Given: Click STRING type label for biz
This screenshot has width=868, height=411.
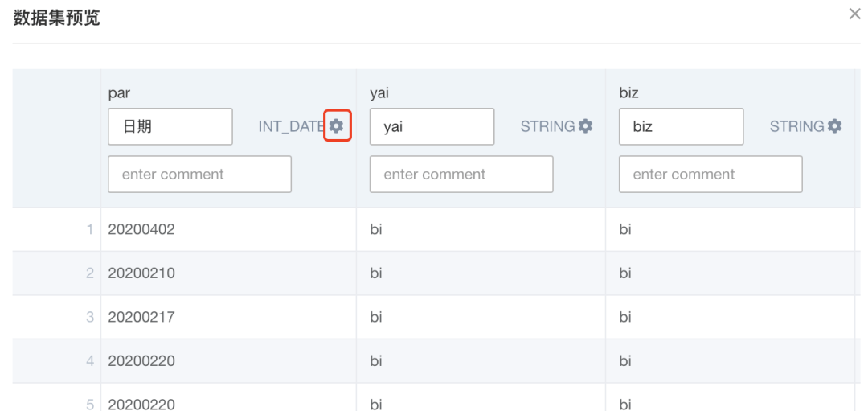Looking at the screenshot, I should 797,126.
